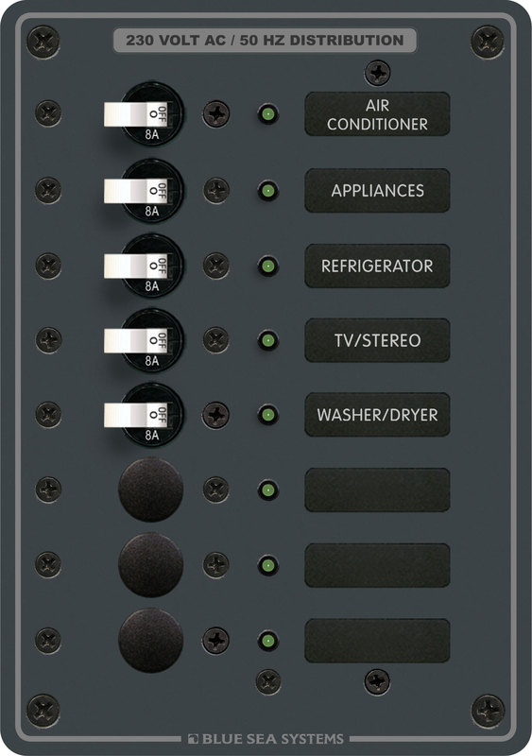532x756 pixels.
Task: Flip the Washer/Dryer breaker switch
Action: click(136, 415)
